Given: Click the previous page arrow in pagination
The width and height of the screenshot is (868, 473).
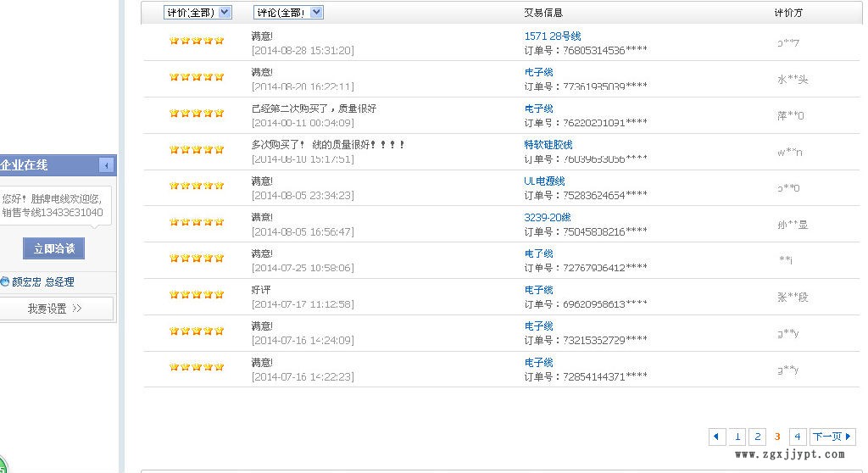Looking at the screenshot, I should point(717,437).
